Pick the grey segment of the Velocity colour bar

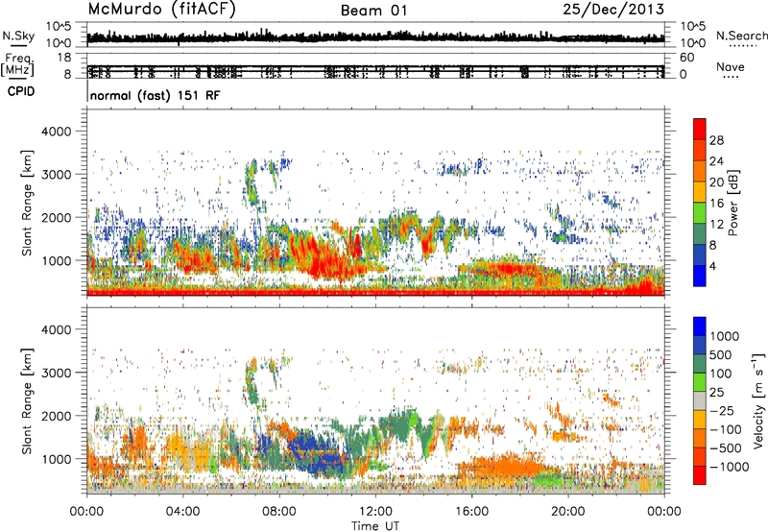[700, 400]
